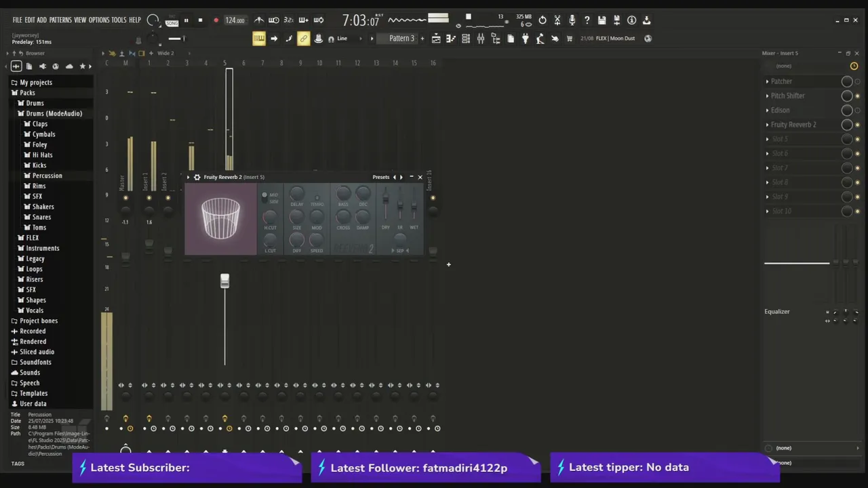Open the ADD menu
This screenshot has height=488, width=868.
[42, 20]
